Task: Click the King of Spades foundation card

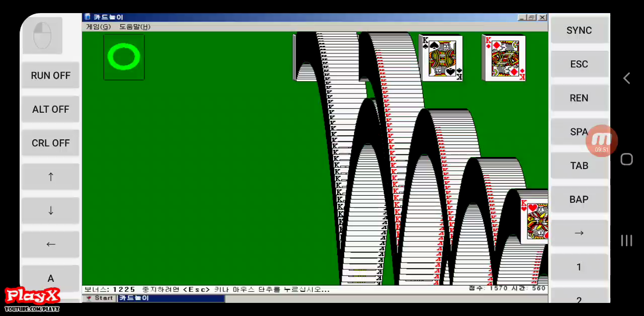Action: (x=442, y=57)
